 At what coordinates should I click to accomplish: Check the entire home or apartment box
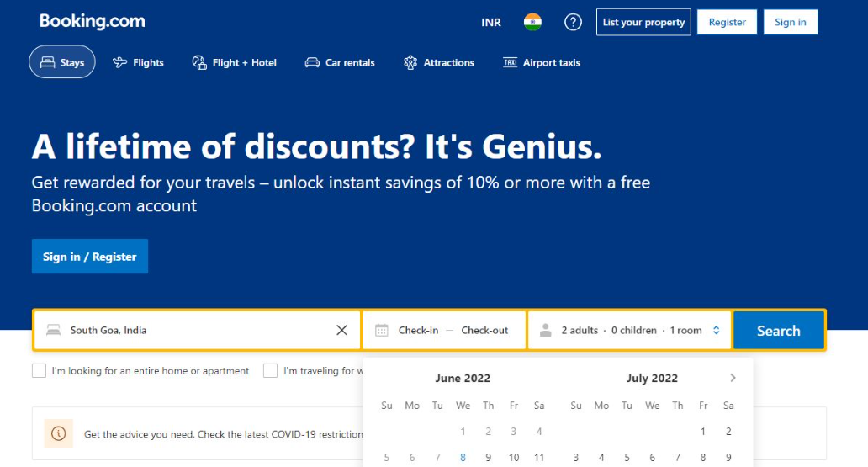(x=39, y=370)
